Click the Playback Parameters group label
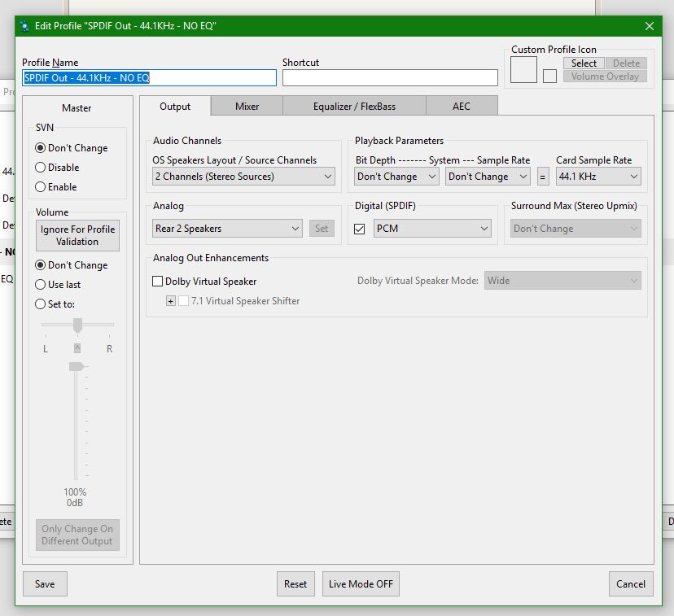 point(399,141)
